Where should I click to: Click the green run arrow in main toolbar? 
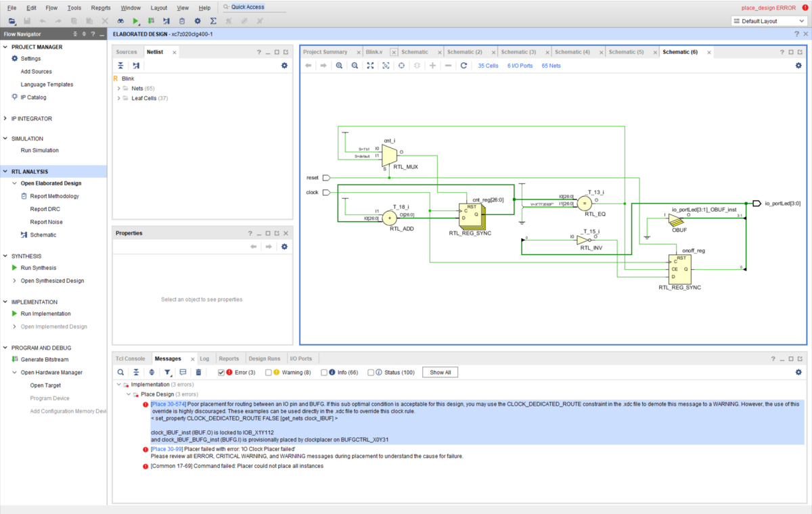(136, 21)
